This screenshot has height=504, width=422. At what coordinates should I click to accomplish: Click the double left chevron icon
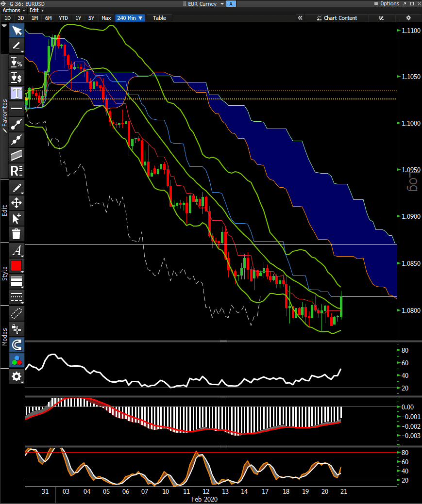pyautogui.click(x=300, y=18)
